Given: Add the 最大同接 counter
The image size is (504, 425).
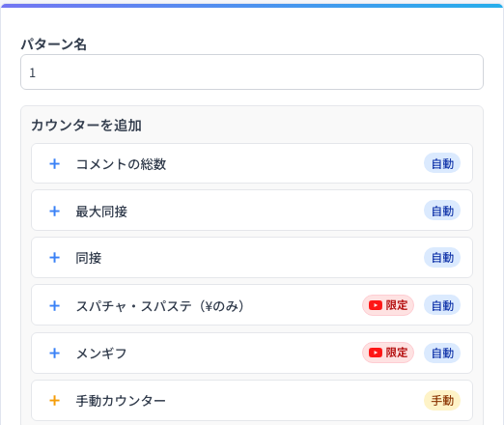Looking at the screenshot, I should click(x=252, y=211).
